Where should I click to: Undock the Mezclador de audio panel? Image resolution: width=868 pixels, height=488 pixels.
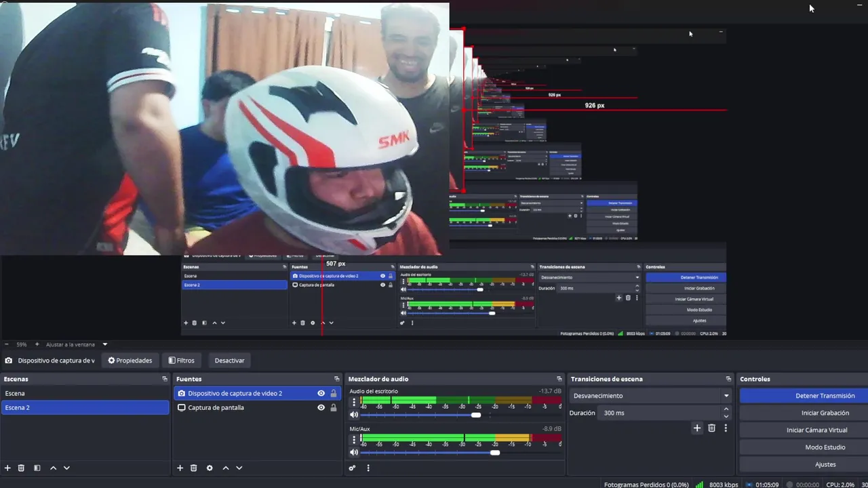[559, 379]
